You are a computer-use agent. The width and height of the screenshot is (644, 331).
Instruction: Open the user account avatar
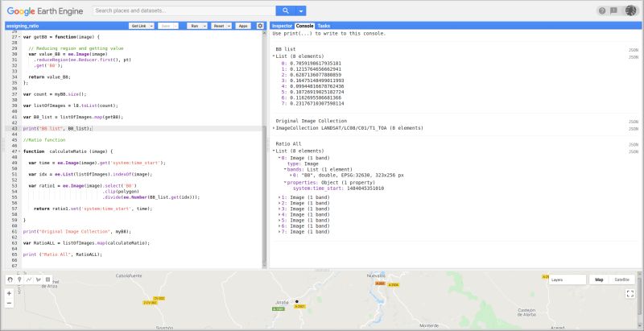coord(630,10)
